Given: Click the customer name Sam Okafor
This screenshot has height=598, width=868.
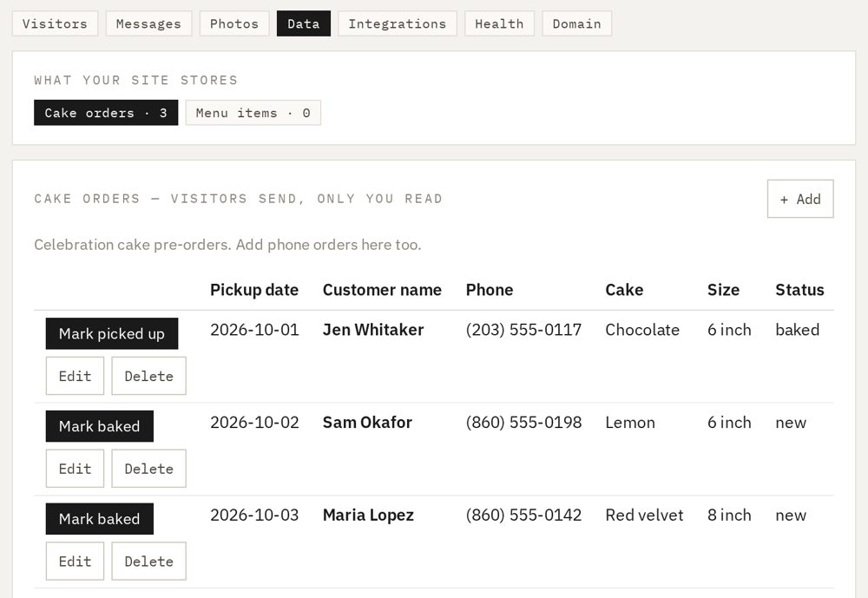Looking at the screenshot, I should (367, 423).
